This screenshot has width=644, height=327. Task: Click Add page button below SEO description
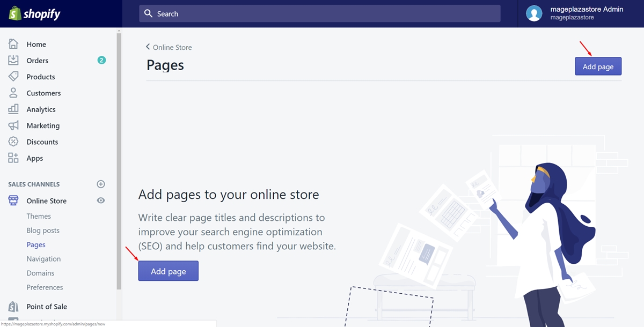[x=169, y=271]
